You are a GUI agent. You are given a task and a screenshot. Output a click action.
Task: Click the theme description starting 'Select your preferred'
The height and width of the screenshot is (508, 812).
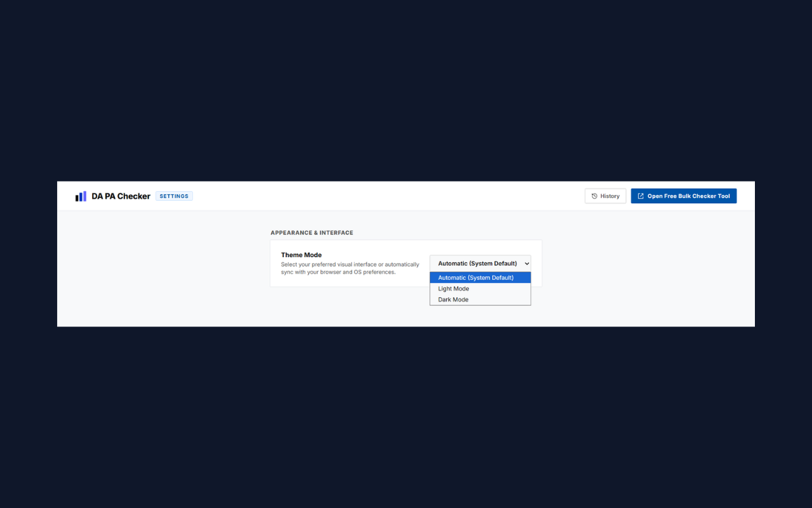click(350, 269)
